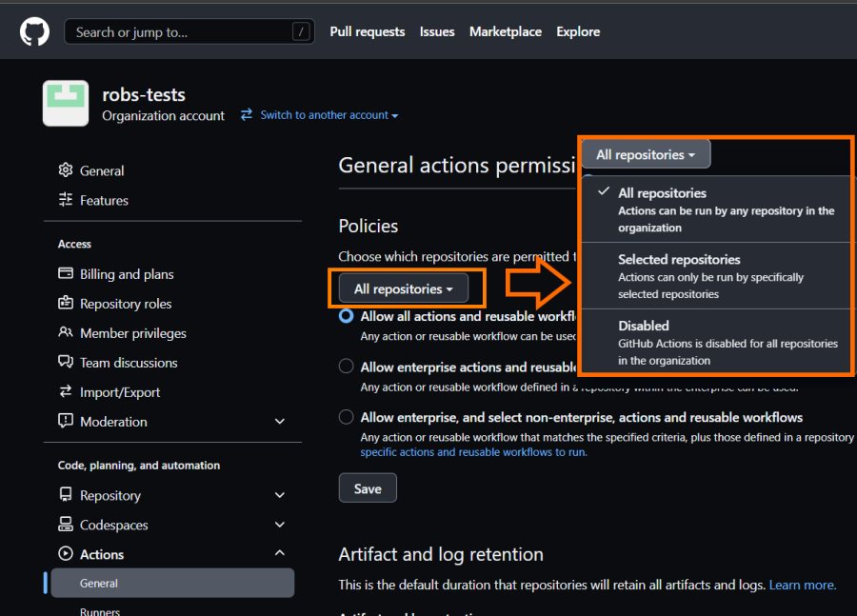The width and height of the screenshot is (857, 616).
Task: Click the Save button
Action: point(368,487)
